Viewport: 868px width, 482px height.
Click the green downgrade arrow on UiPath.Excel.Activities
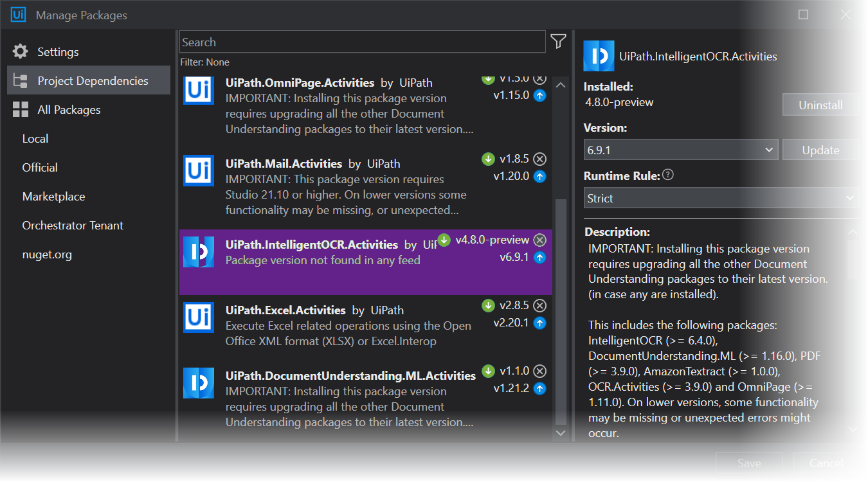[x=487, y=305]
